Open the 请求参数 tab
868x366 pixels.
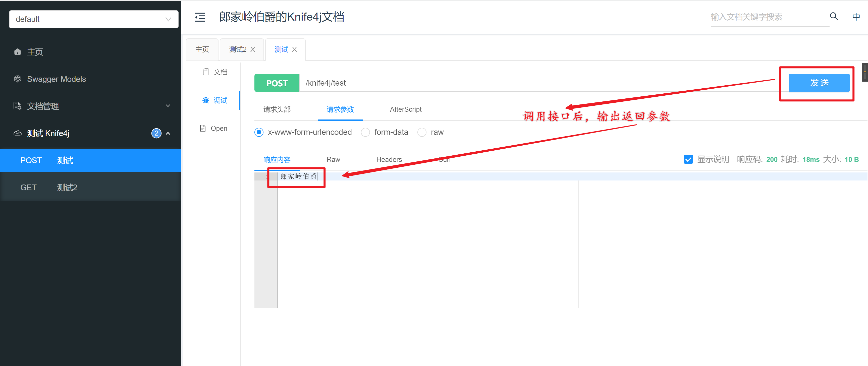coord(340,109)
